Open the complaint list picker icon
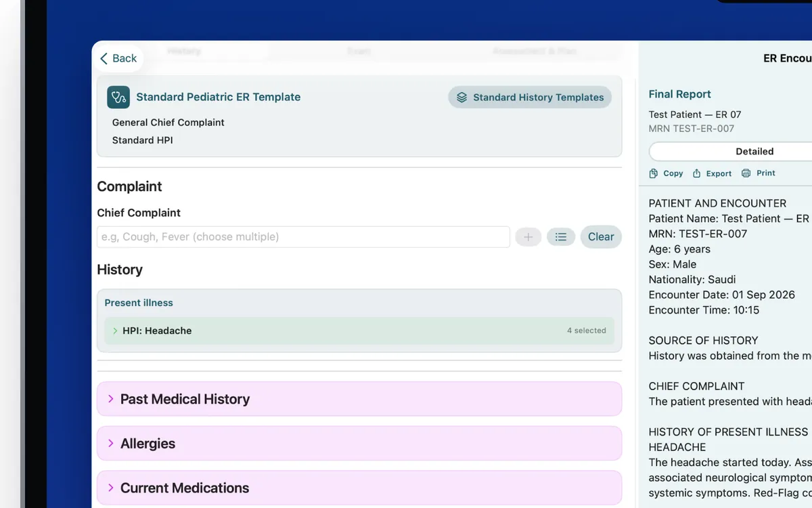The image size is (812, 508). pyautogui.click(x=561, y=237)
